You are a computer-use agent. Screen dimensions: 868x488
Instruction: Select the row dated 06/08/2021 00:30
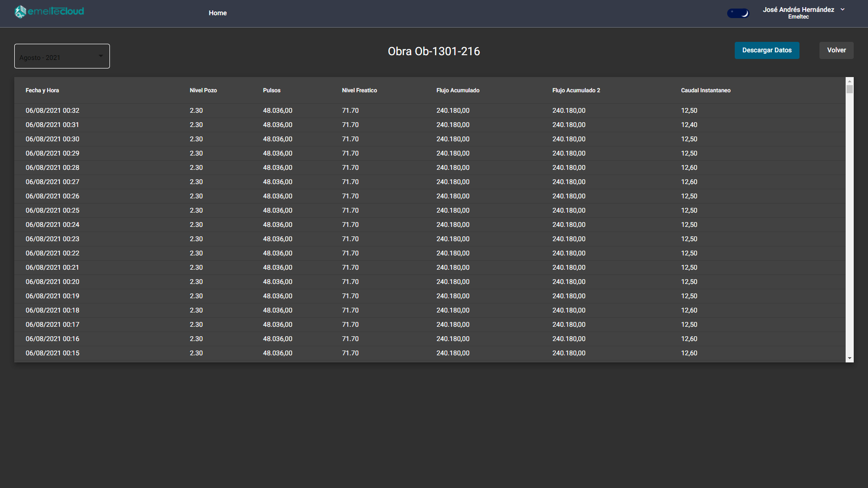(430, 139)
